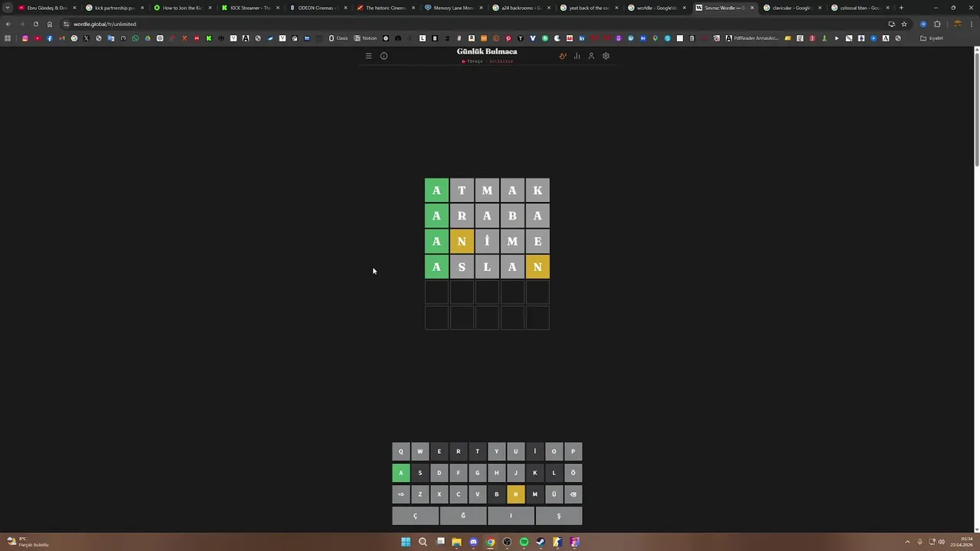Tap the green A key on the keyboard
This screenshot has width=980, height=551.
point(400,473)
